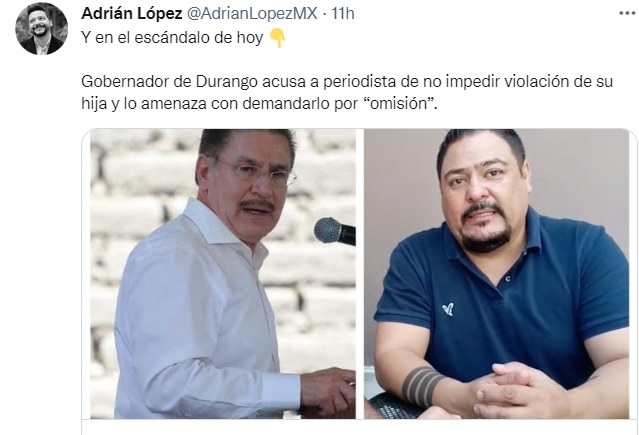Select the text "Y en el escándalo de hoy"
The height and width of the screenshot is (435, 639).
[172, 38]
